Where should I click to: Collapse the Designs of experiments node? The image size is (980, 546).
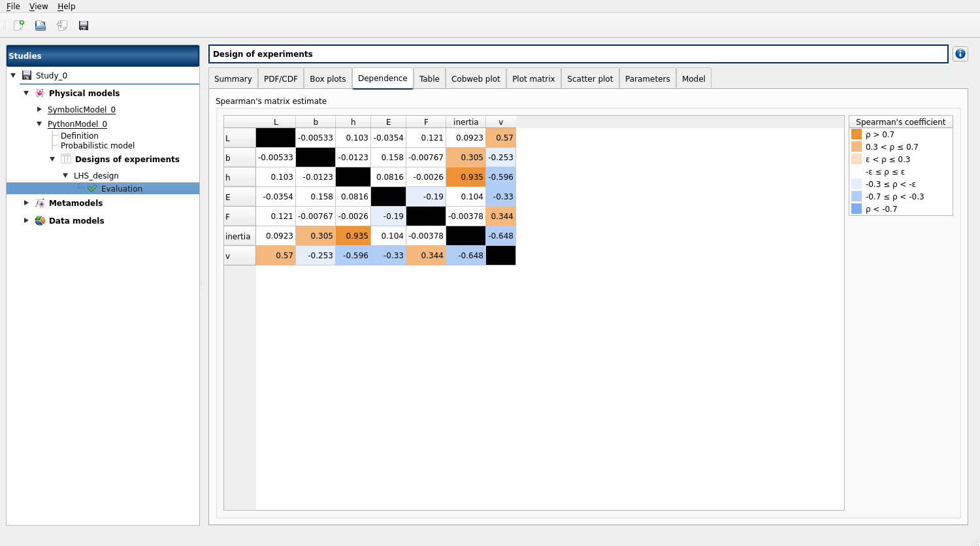coord(52,159)
